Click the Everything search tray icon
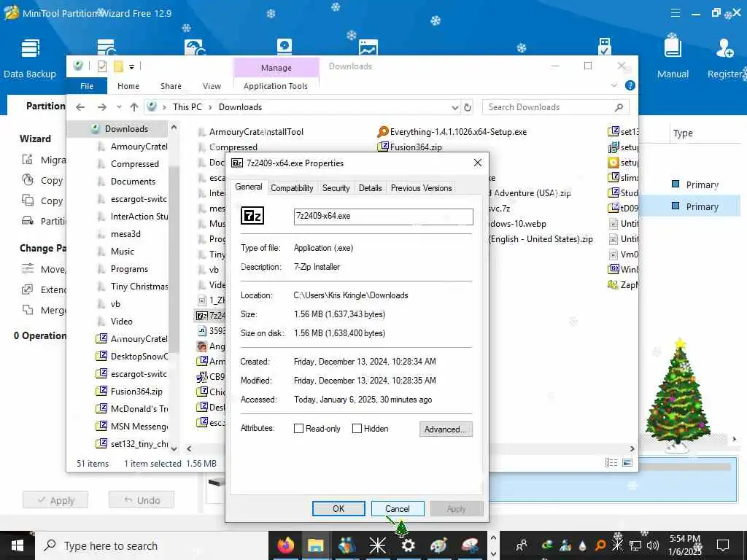The image size is (747, 560). click(x=601, y=545)
